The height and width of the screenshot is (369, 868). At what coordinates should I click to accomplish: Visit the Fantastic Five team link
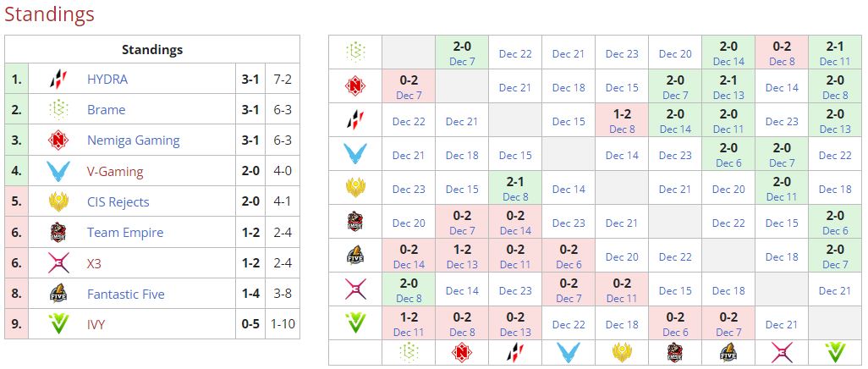coord(126,295)
